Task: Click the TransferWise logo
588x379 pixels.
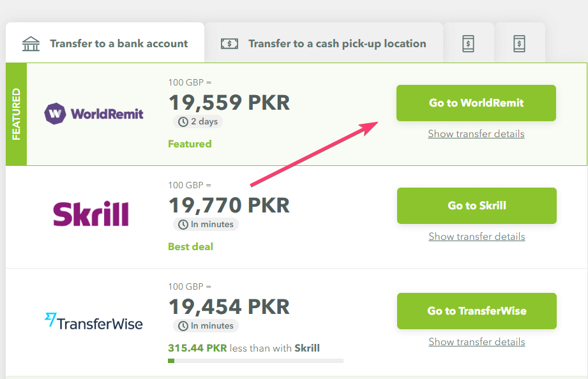Action: click(94, 323)
